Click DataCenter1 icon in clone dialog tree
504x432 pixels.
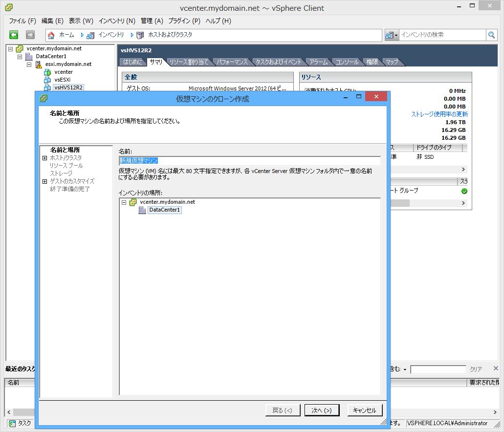coord(142,210)
